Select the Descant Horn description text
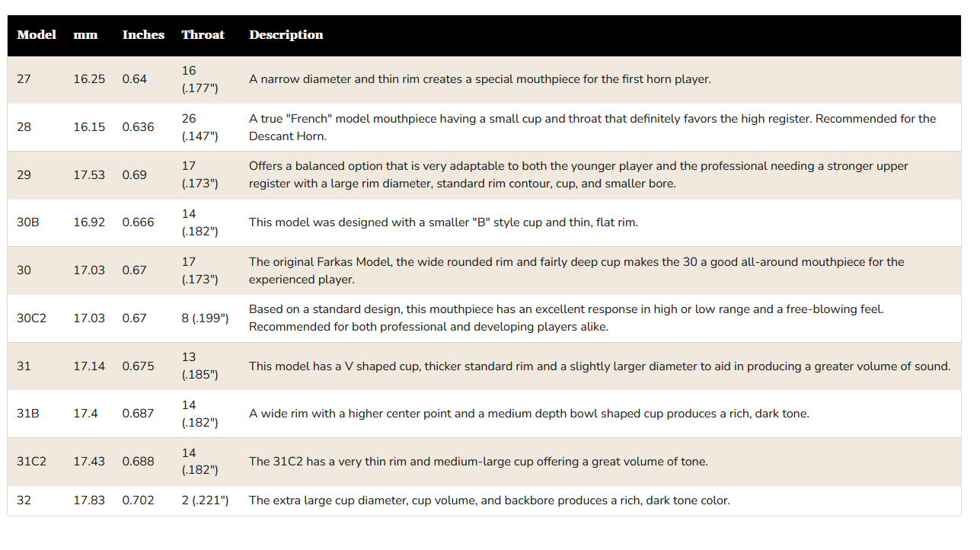 (592, 127)
